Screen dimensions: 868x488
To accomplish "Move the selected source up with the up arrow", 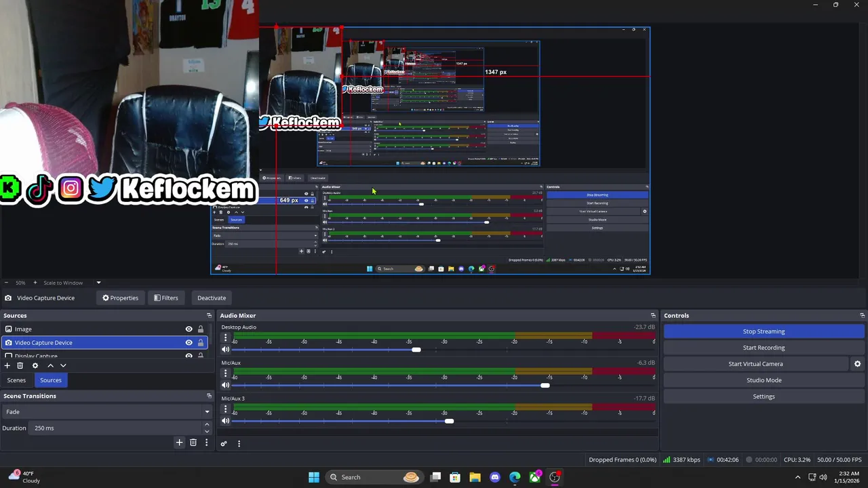I will 50,365.
